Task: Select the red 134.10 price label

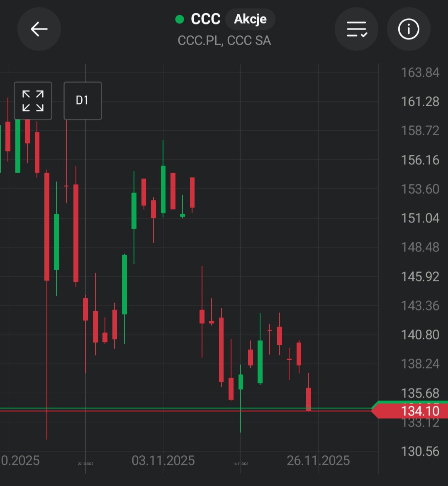Action: (x=410, y=411)
